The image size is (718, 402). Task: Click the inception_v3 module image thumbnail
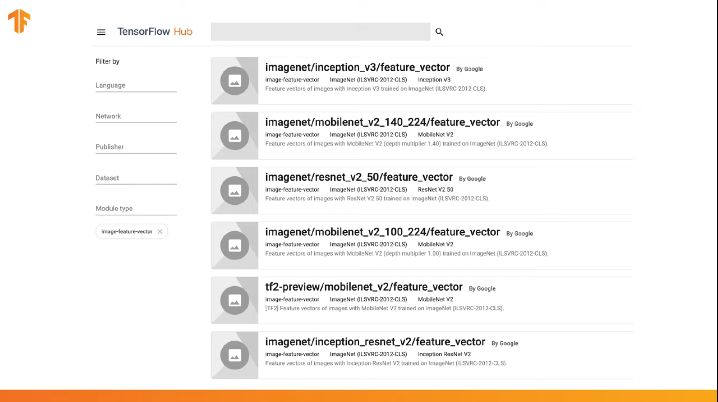pos(234,81)
